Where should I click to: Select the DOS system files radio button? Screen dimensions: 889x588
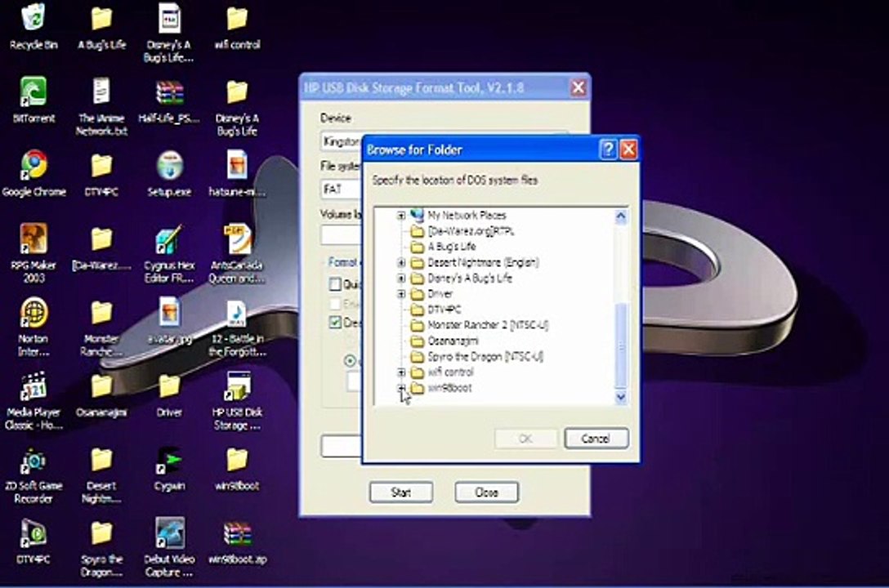(x=351, y=360)
